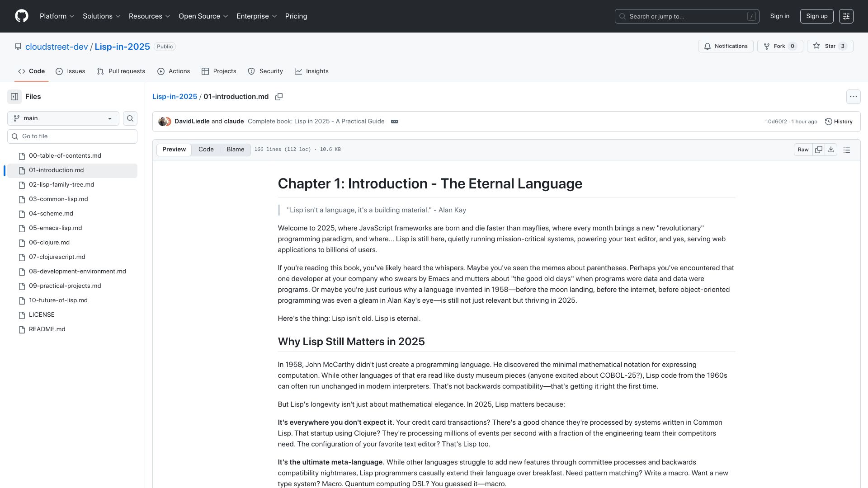Select the Preview view

pyautogui.click(x=174, y=150)
